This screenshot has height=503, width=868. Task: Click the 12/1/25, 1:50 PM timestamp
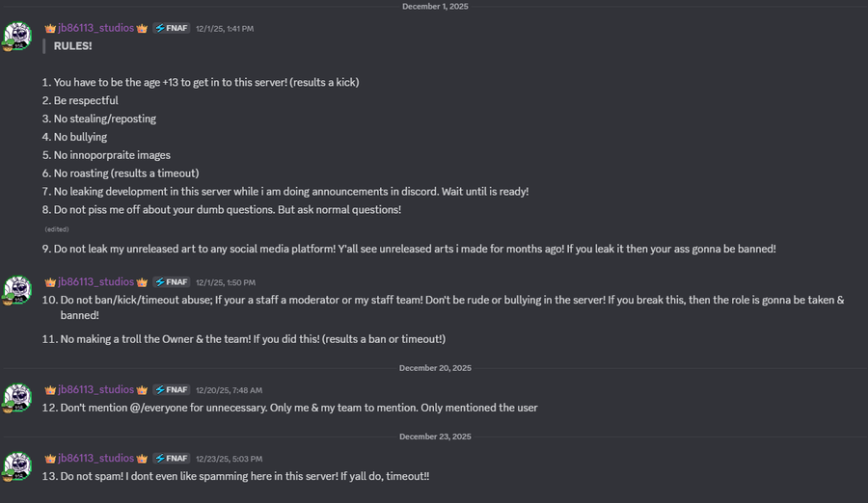[225, 282]
